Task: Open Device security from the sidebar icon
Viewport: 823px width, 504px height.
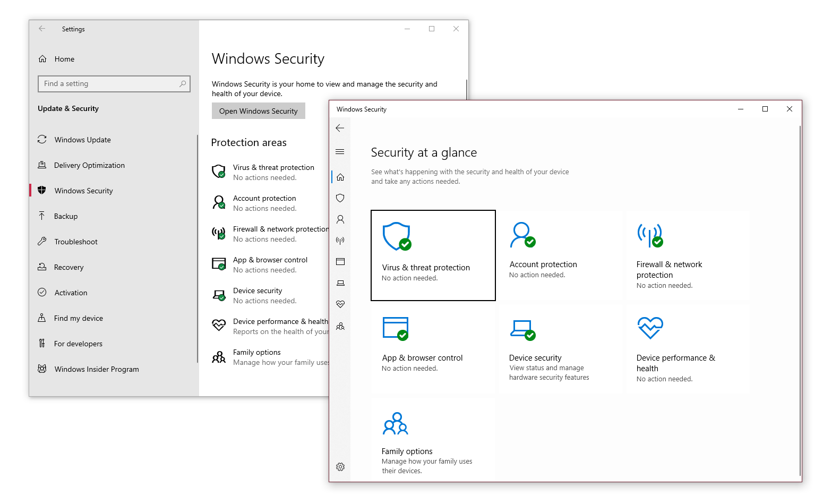Action: point(340,283)
